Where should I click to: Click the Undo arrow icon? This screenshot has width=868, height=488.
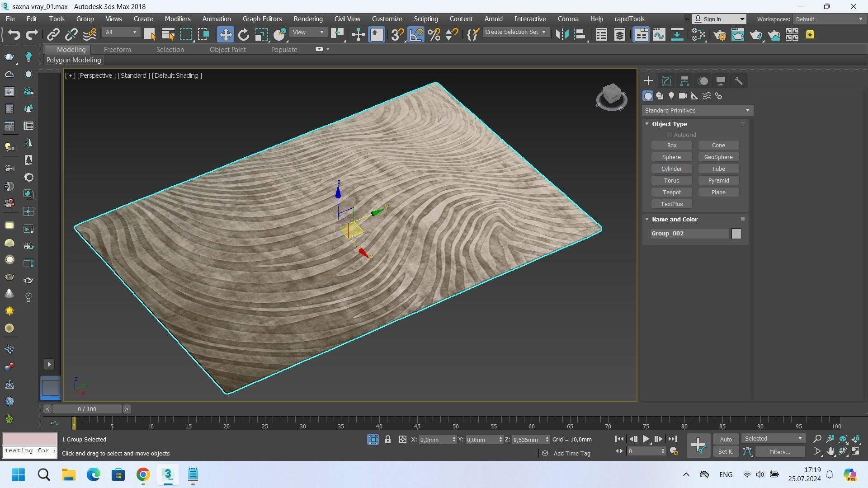tap(14, 35)
